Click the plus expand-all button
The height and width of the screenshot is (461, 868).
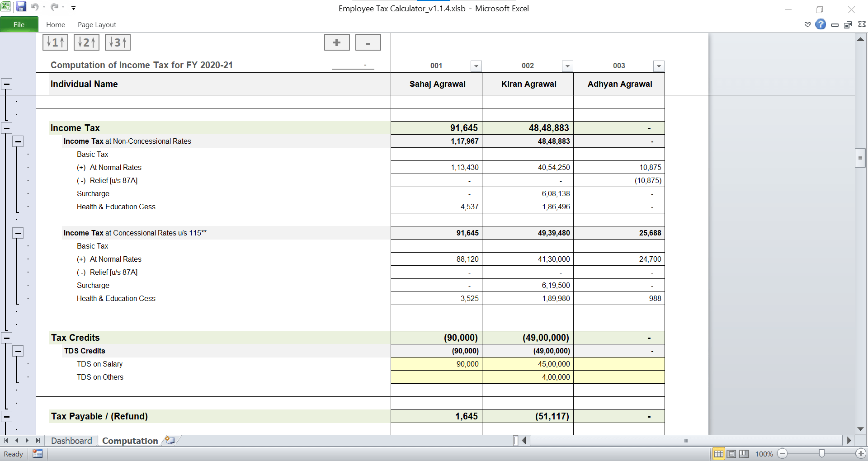click(337, 42)
